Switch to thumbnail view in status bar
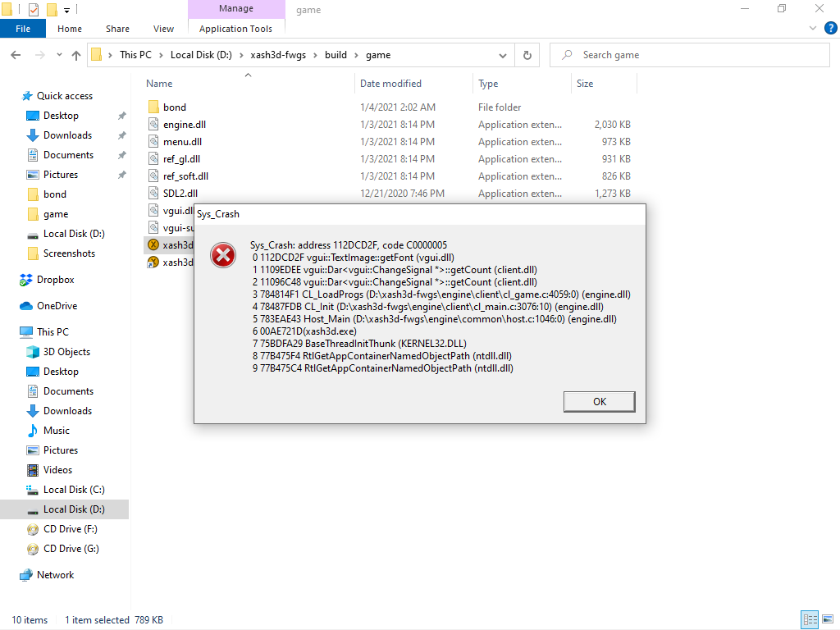The image size is (840, 630). pos(829,619)
